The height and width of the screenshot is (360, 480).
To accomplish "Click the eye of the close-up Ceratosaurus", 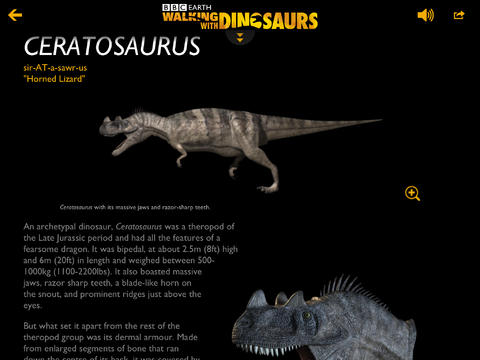I will [x=306, y=315].
